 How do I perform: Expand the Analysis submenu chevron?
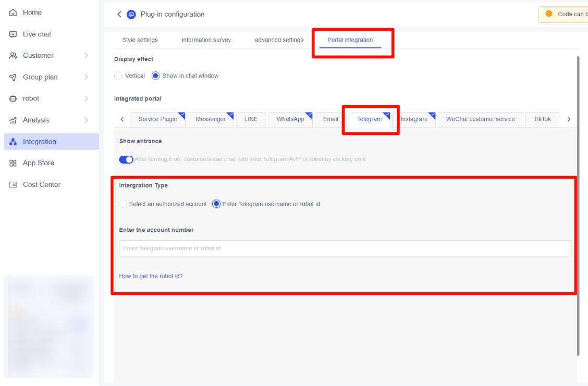coord(86,120)
